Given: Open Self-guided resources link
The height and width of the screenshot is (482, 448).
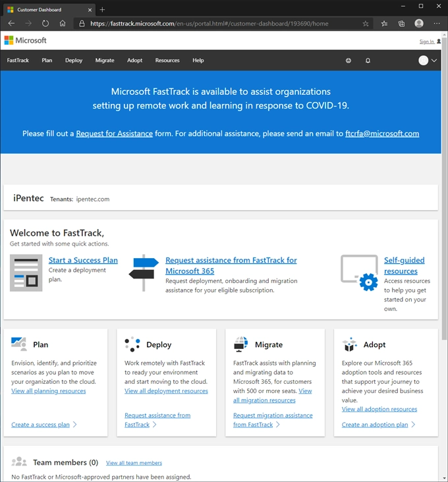Looking at the screenshot, I should pos(404,265).
